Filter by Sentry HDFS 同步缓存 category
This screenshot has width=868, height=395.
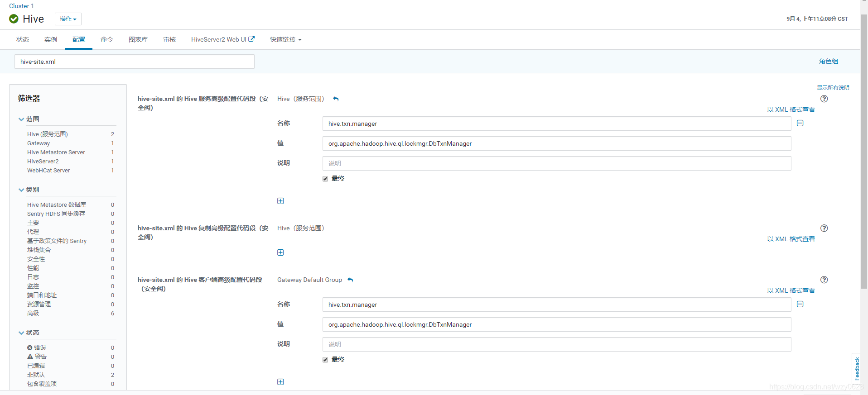(56, 214)
